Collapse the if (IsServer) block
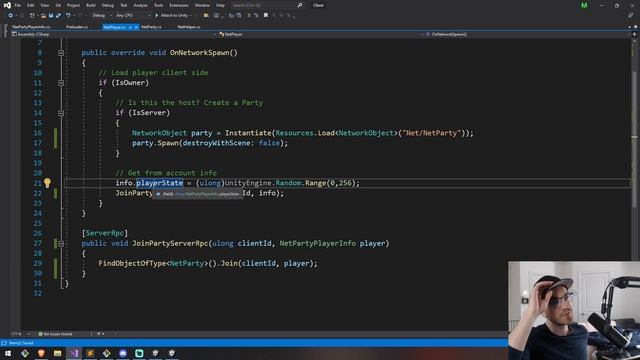This screenshot has height=360, width=640. pos(61,113)
